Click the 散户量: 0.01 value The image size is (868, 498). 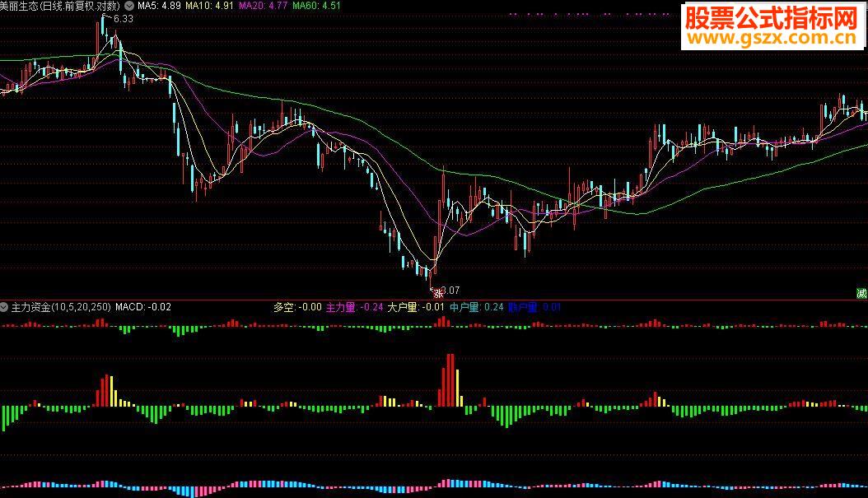[534, 306]
